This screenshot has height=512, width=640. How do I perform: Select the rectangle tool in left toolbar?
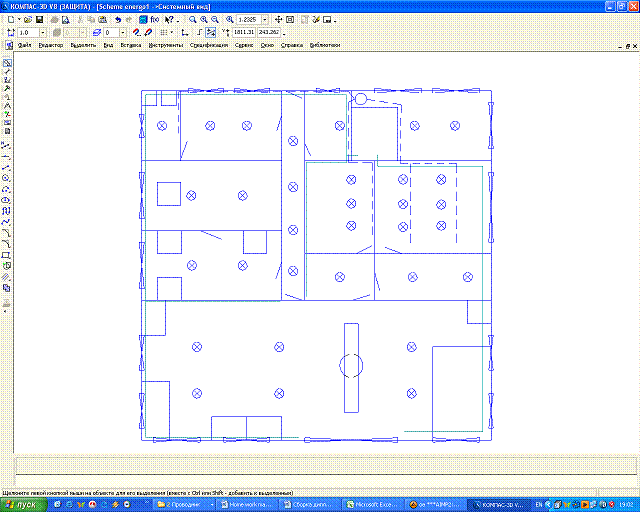click(x=7, y=255)
